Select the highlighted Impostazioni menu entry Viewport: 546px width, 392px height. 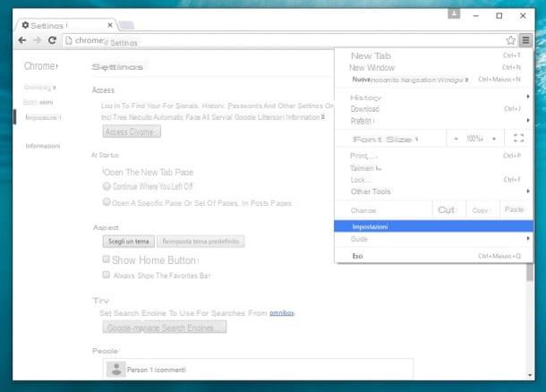pyautogui.click(x=433, y=226)
